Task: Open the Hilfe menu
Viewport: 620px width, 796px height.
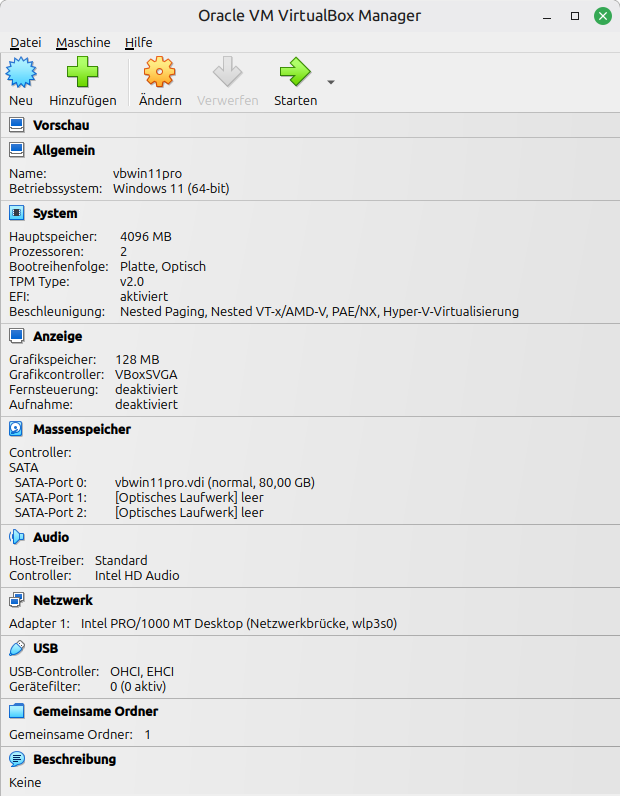Action: pyautogui.click(x=139, y=43)
